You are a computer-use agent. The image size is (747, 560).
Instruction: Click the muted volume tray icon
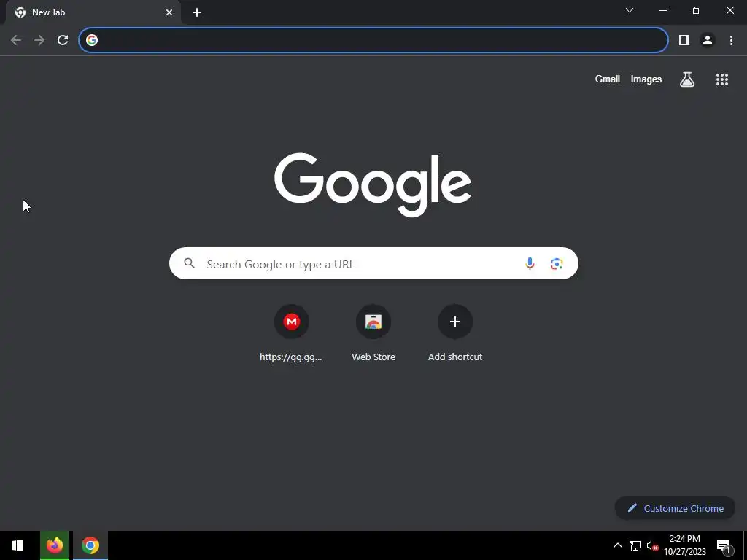pos(652,545)
